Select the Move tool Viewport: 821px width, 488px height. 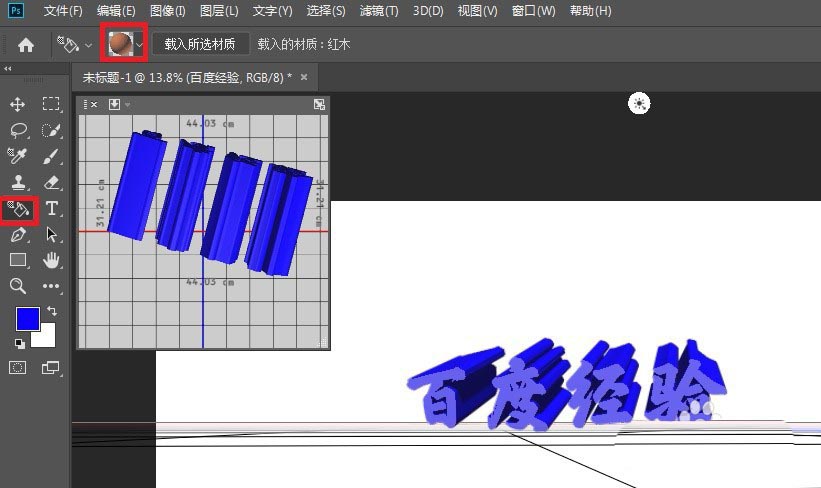17,104
